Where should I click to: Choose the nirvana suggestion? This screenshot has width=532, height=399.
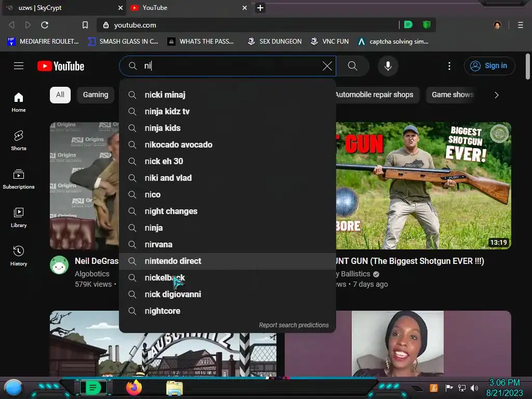tap(228, 244)
